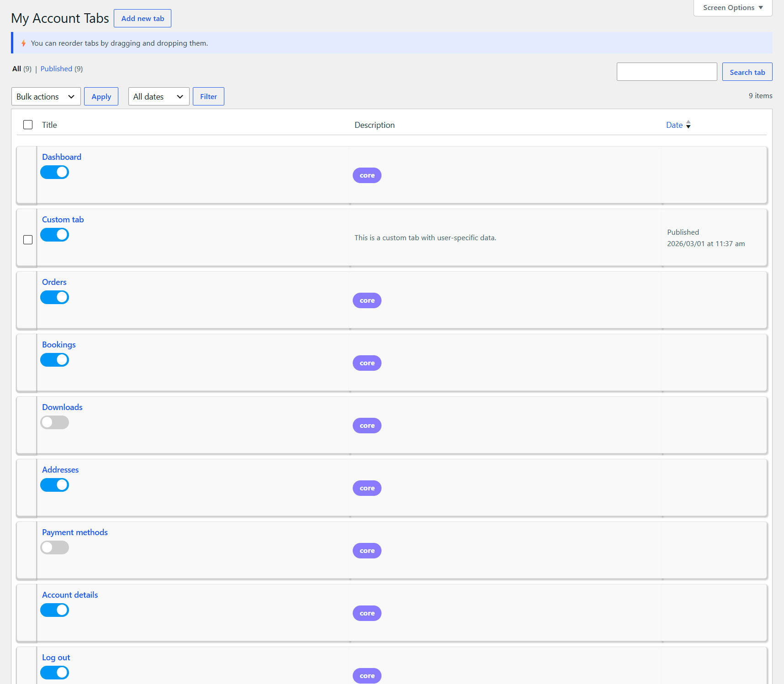Click the Filter button
The image size is (784, 684).
208,96
